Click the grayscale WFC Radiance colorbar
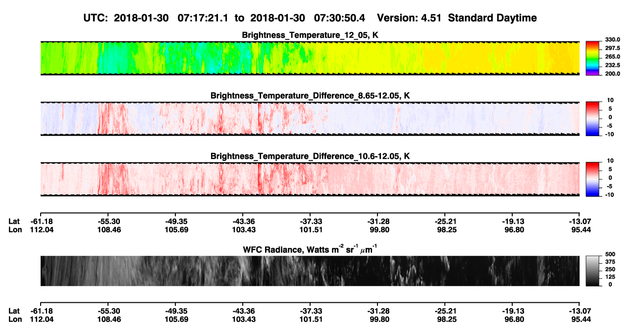Image resolution: width=644 pixels, height=330 pixels. click(x=593, y=271)
